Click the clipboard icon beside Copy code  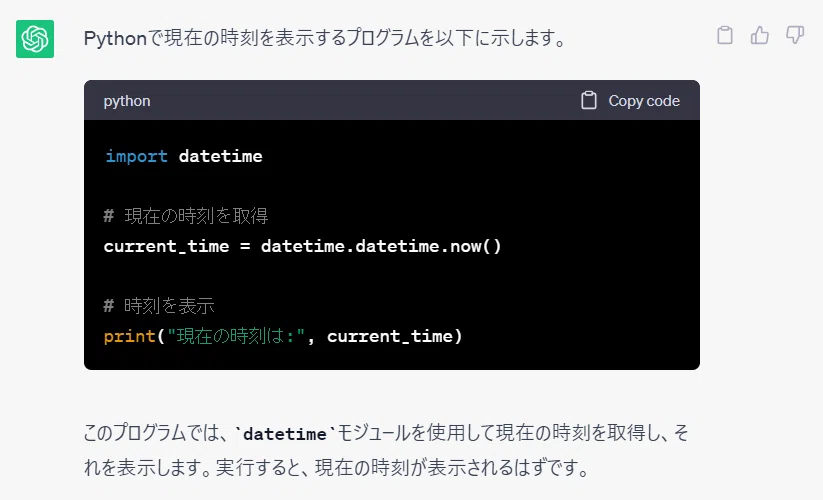point(589,100)
